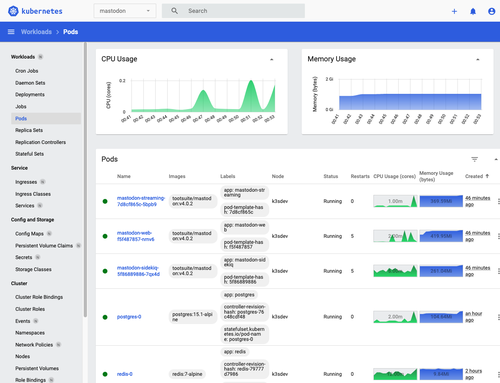Viewport: 500px width, 383px height.
Task: Go to Workloads breadcrumb
Action: pyautogui.click(x=36, y=32)
